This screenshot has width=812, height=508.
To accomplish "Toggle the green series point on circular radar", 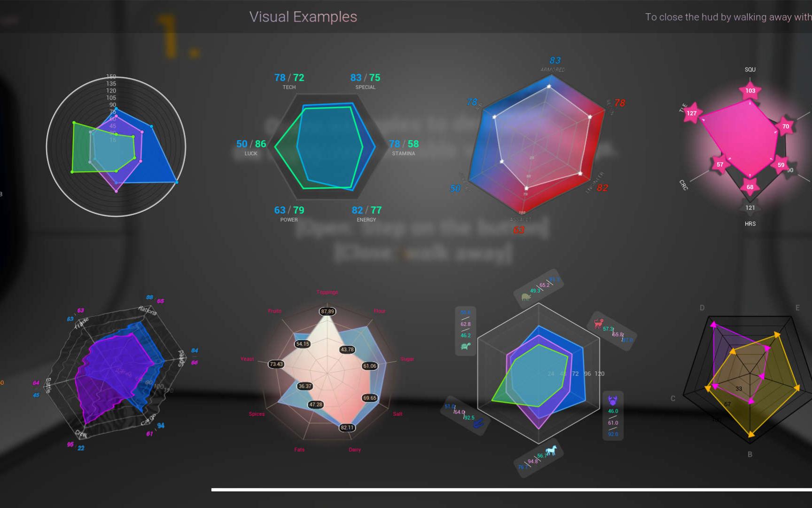I will pyautogui.click(x=75, y=122).
